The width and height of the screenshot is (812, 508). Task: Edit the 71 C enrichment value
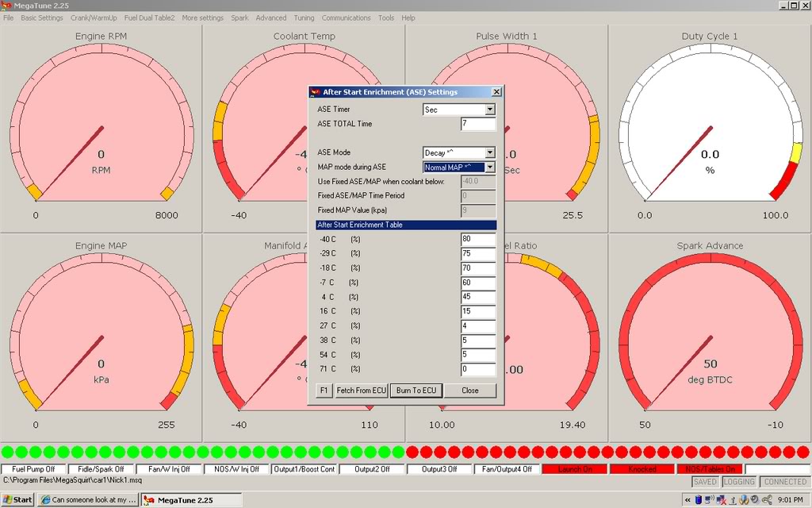pyautogui.click(x=478, y=369)
